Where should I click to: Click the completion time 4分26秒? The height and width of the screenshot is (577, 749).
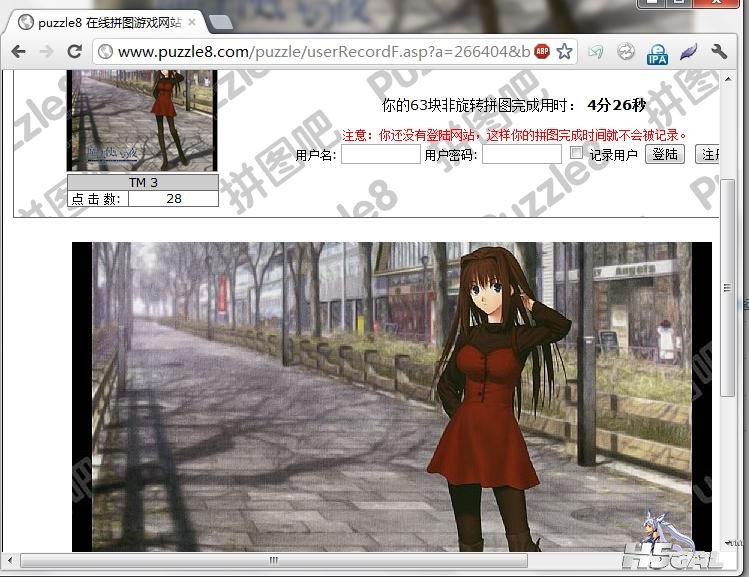[617, 105]
